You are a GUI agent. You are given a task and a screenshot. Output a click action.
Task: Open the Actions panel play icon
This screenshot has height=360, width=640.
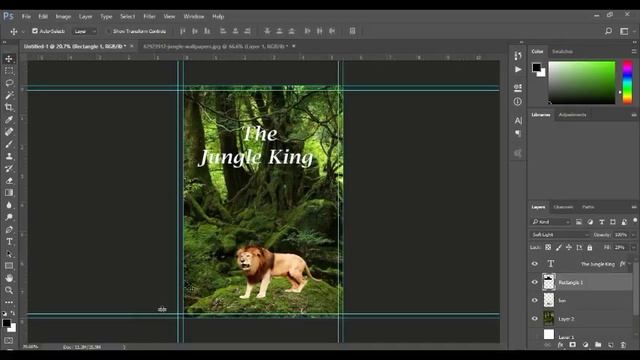pyautogui.click(x=518, y=70)
